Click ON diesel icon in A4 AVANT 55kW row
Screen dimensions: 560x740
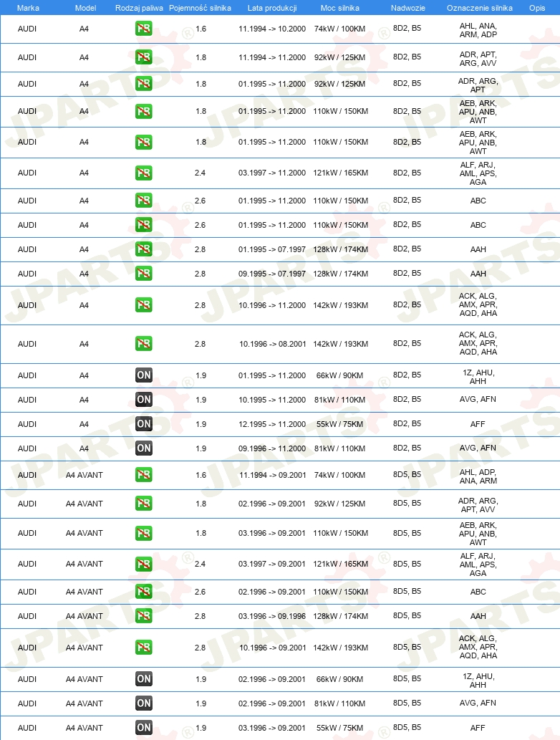click(x=143, y=728)
